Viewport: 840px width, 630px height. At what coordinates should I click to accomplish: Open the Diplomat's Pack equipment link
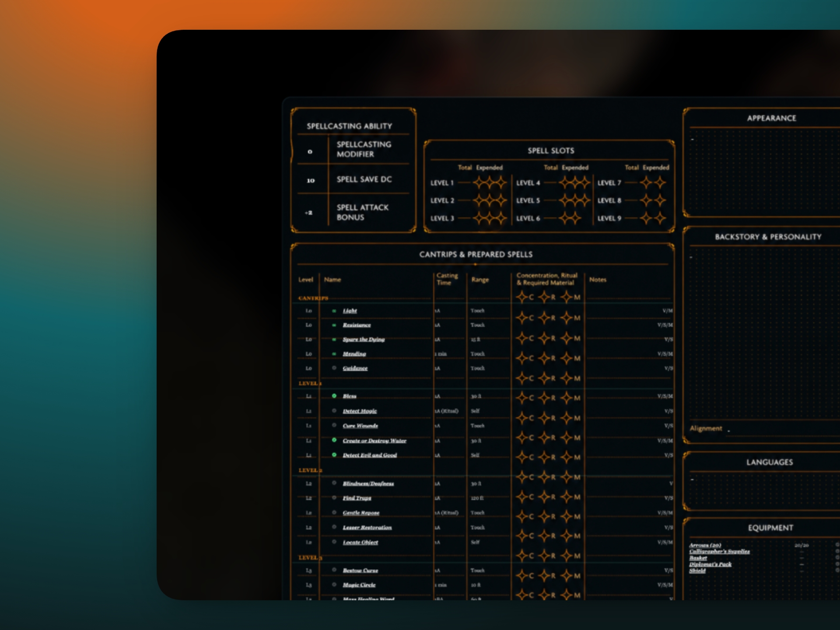point(710,564)
